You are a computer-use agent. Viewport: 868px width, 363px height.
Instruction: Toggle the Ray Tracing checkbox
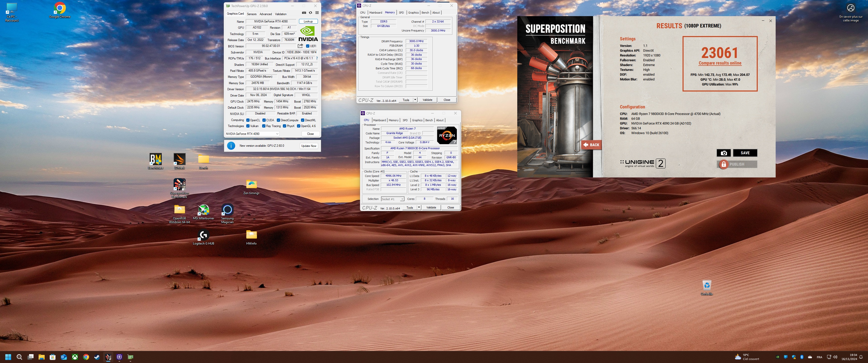(x=264, y=126)
